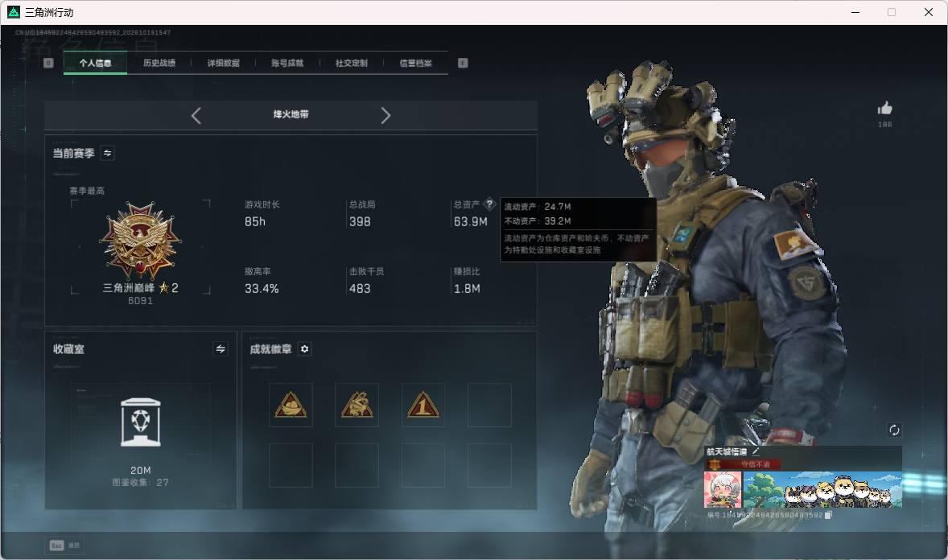Image resolution: width=948 pixels, height=560 pixels.
Task: Select the 个人信息 tab
Action: coord(95,63)
